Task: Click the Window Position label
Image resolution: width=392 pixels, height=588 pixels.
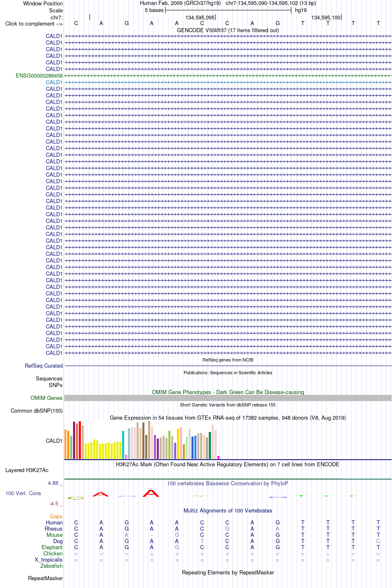Action: pyautogui.click(x=43, y=3)
